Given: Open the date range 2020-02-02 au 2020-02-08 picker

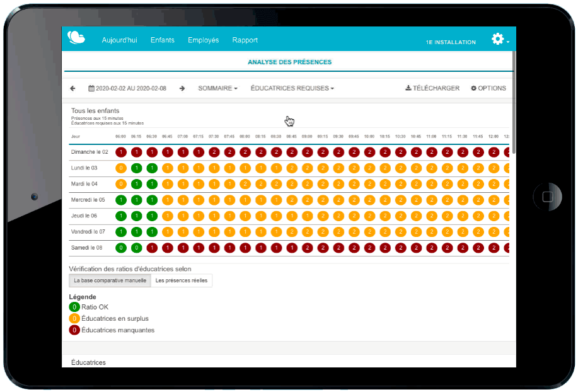Looking at the screenshot, I should pyautogui.click(x=127, y=88).
